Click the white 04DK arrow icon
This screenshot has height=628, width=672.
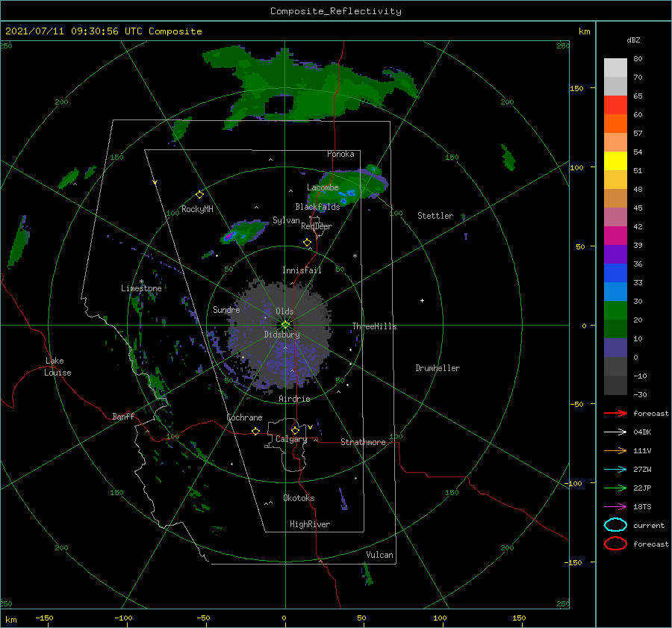[615, 432]
